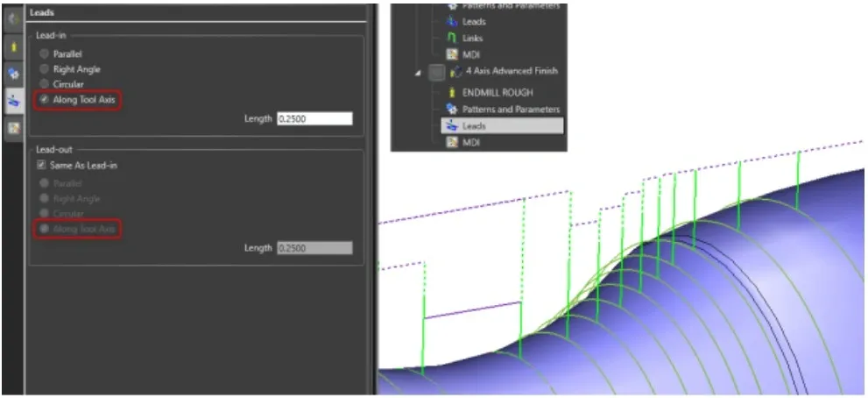Click the yellow ENDMILL ROUGH tool icon
Viewport: 868px width, 398px height.
point(452,91)
